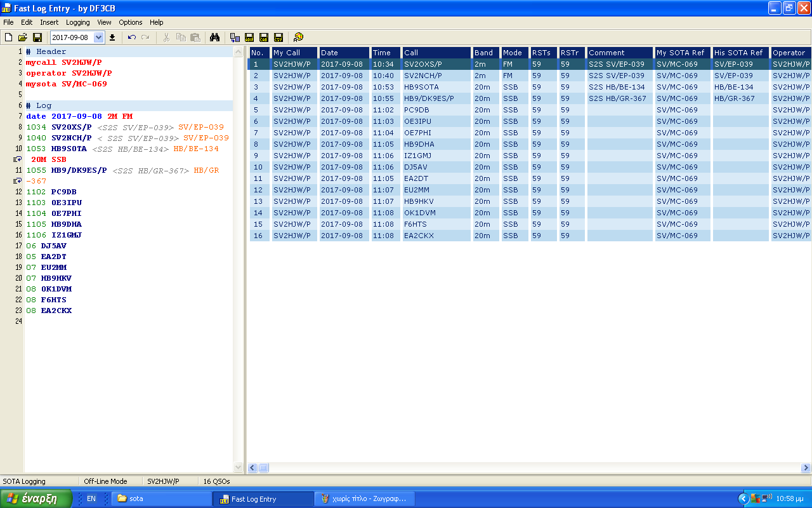812x508 pixels.
Task: Export log as Cabrillo file
Action: [x=264, y=37]
